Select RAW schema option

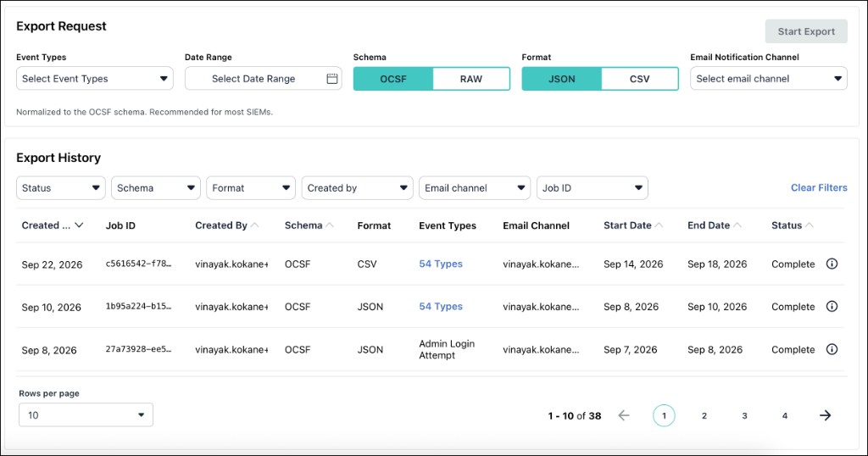(471, 79)
